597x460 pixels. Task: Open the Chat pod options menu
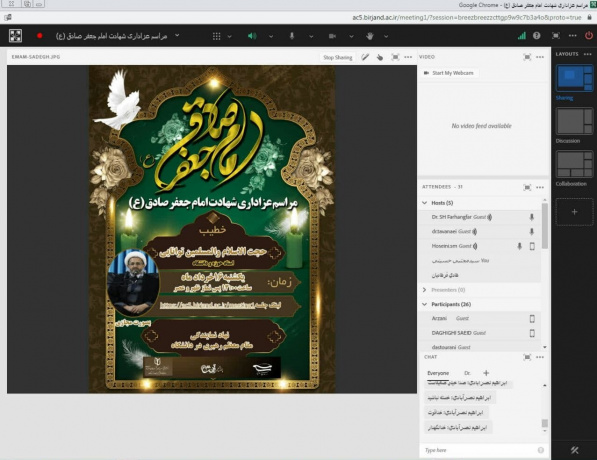[x=540, y=357]
